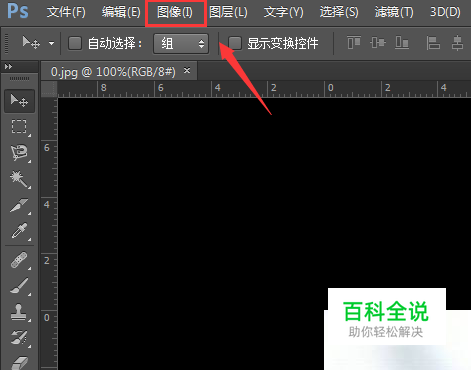Image resolution: width=471 pixels, height=370 pixels.
Task: Select the History Brush tool
Action: 19,338
